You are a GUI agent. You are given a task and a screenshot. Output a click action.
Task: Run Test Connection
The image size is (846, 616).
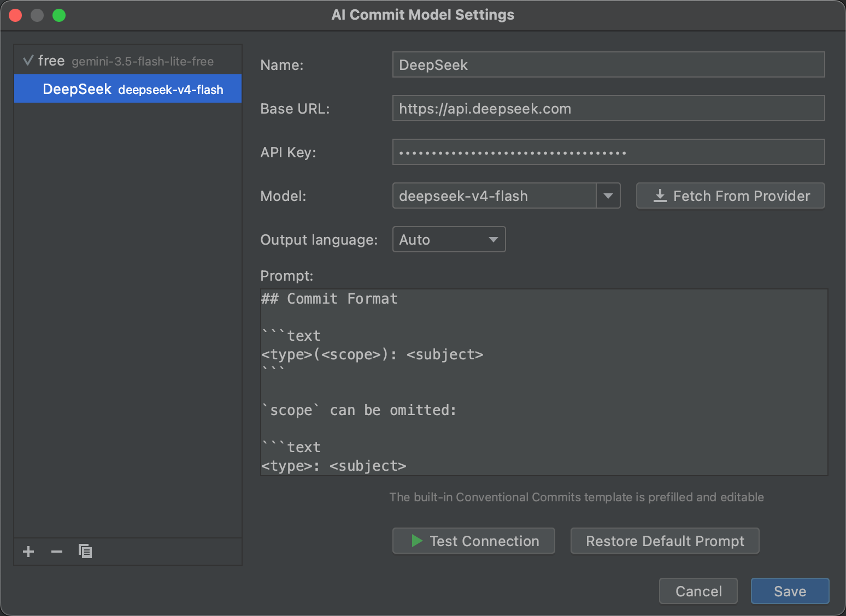point(474,541)
